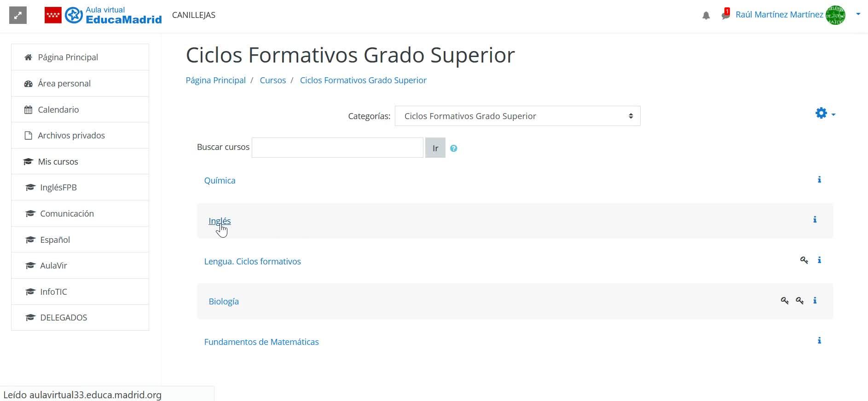Open messages icon with red badge
Viewport: 868px width, 401px height.
click(726, 14)
